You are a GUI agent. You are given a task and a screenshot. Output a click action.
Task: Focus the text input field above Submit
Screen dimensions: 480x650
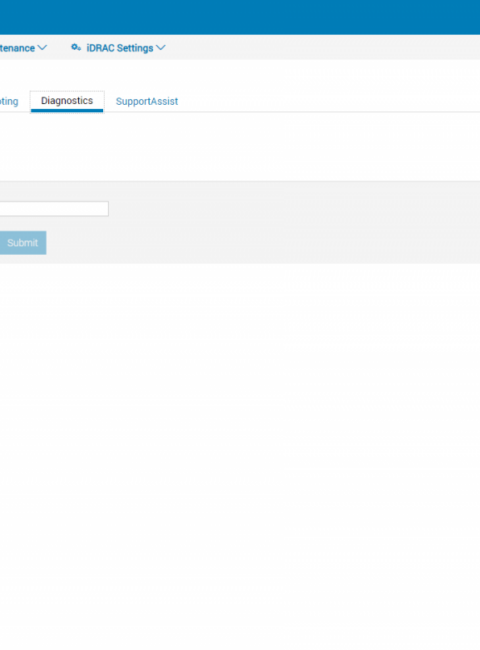[54, 209]
